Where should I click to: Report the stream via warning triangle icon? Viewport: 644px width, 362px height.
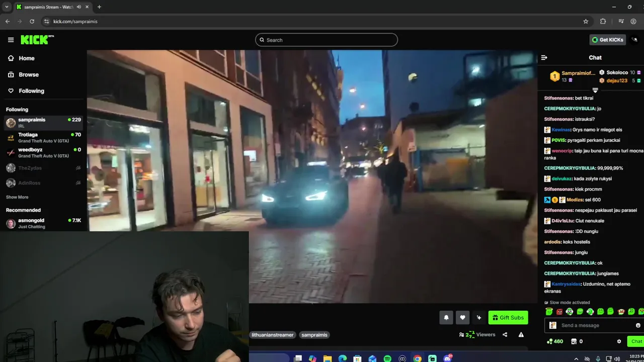[521, 334]
